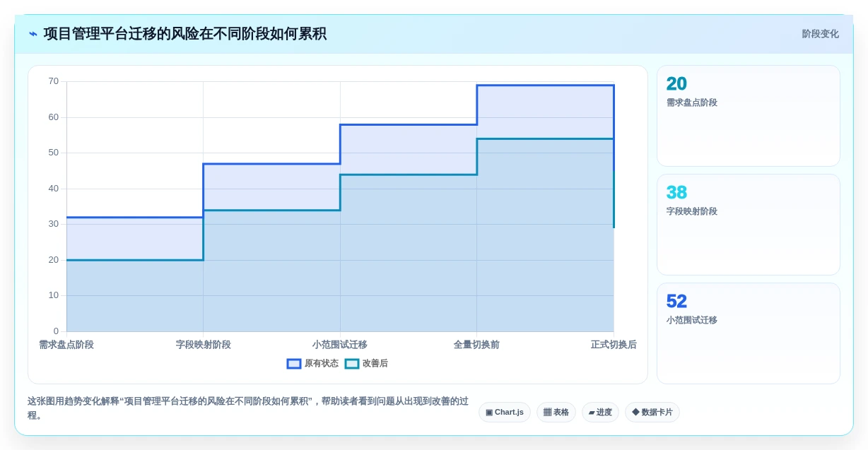Click the 小范围试迁移 x-axis label
This screenshot has width=868, height=450.
click(340, 345)
